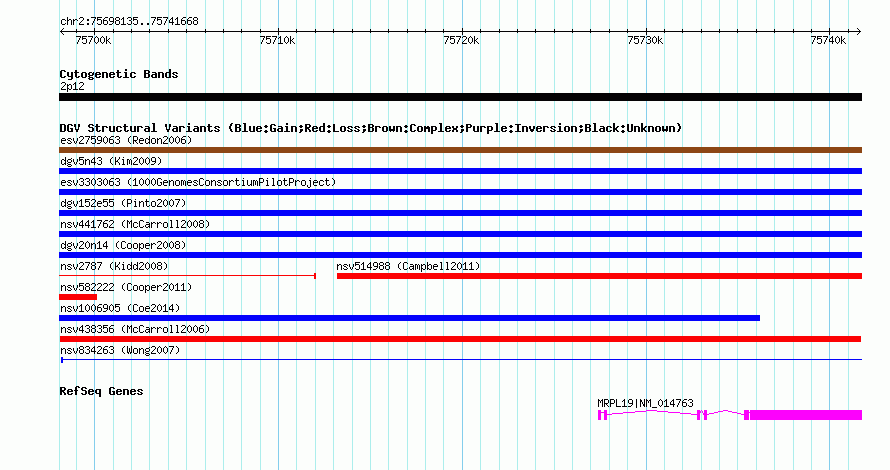Click the chr2:75698135..75741668 coordinate label
The image size is (890, 470).
129,22
